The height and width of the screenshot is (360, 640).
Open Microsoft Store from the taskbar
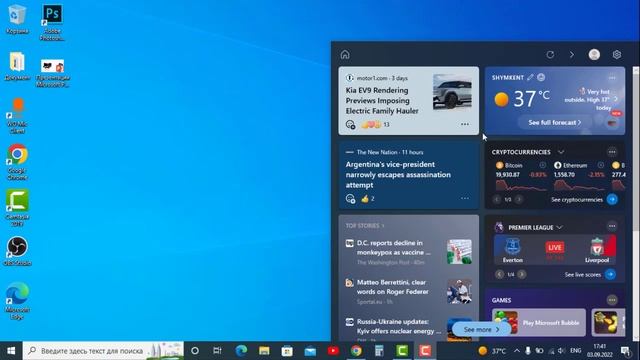coord(287,351)
